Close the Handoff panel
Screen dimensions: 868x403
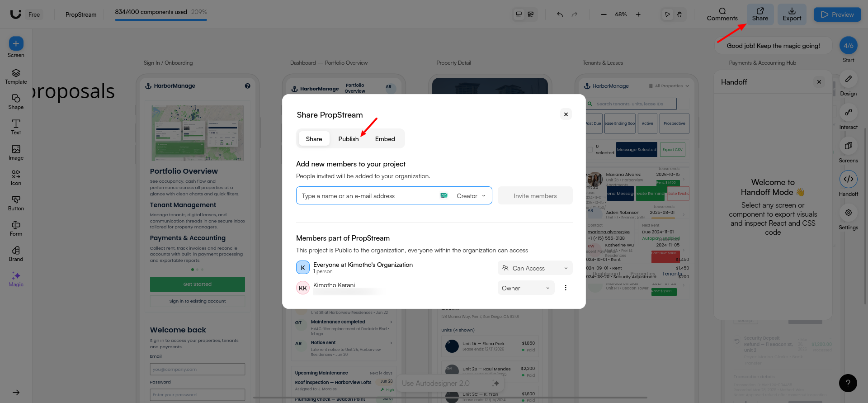click(819, 82)
